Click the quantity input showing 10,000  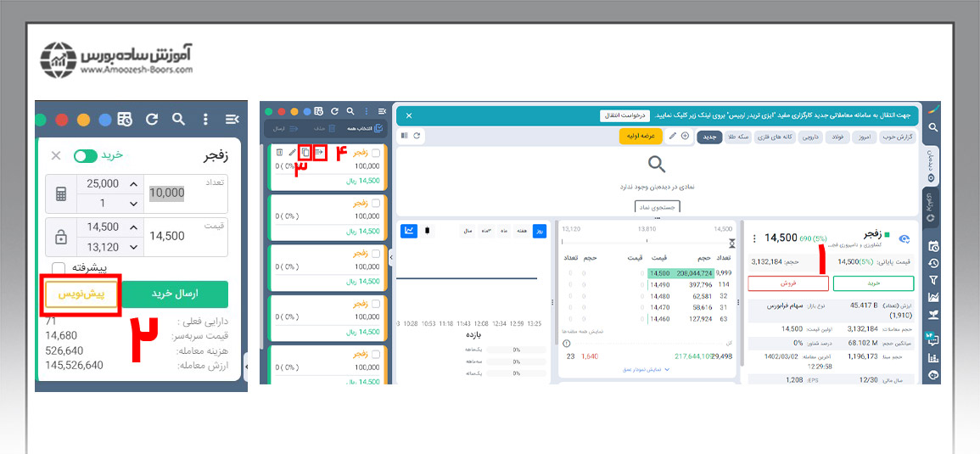coord(166,193)
